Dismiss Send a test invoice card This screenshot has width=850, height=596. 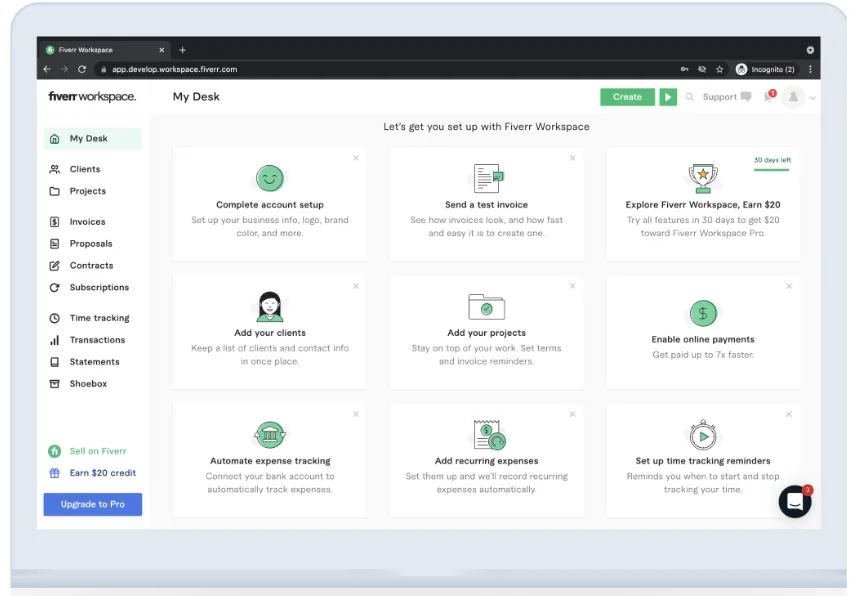pos(572,158)
